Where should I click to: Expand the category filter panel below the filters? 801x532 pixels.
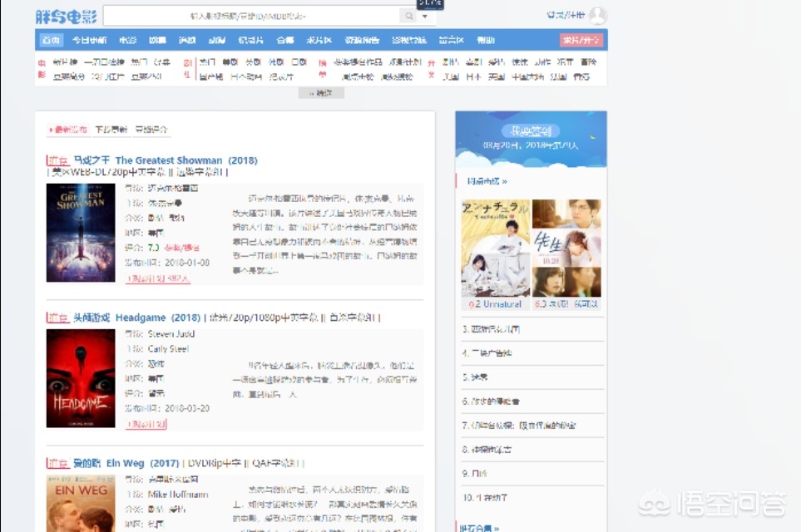[321, 93]
